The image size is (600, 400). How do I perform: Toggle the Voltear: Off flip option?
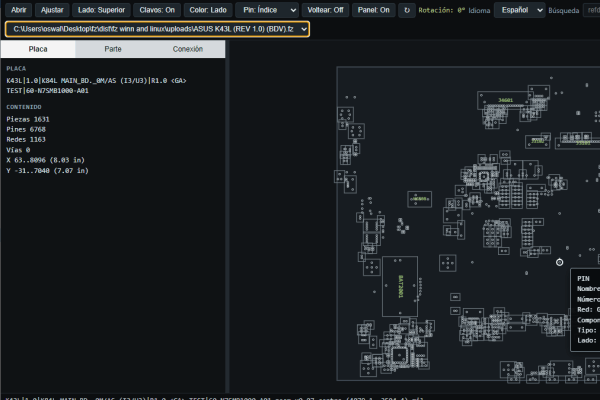(x=325, y=10)
